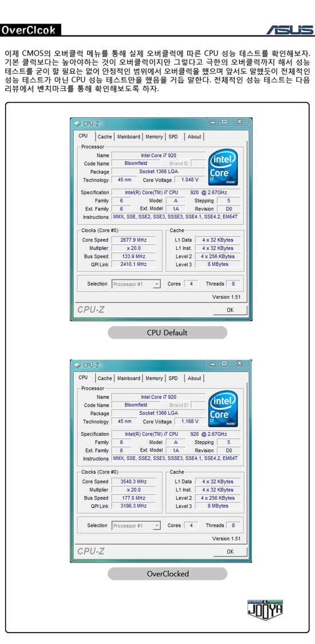This screenshot has width=315, height=644.
Task: Click Bus Speed value 133.9 MHz
Action: point(133,256)
